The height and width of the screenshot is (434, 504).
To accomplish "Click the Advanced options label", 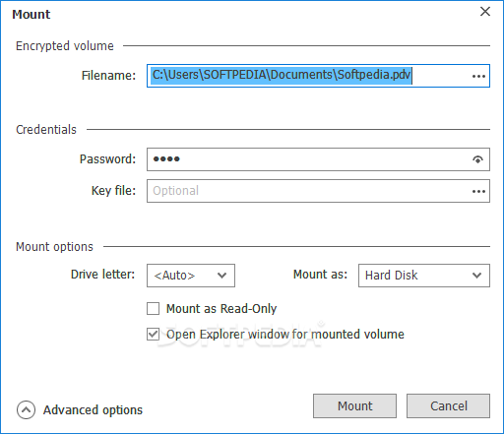I will click(93, 410).
